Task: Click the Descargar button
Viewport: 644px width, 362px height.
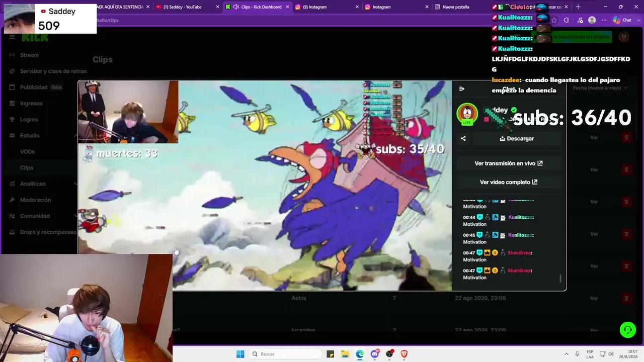Action: pos(517,138)
